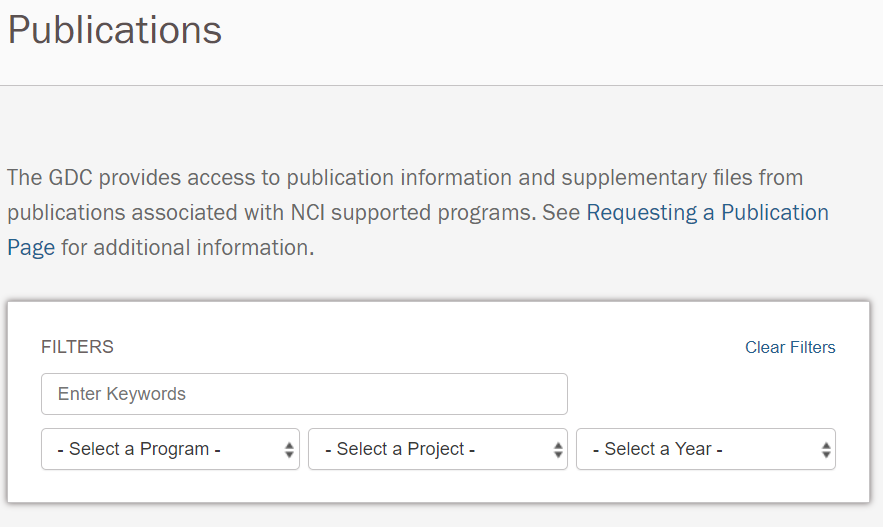Viewport: 883px width, 527px height.
Task: Click the Program dropdown up-down arrows icon
Action: 289,450
